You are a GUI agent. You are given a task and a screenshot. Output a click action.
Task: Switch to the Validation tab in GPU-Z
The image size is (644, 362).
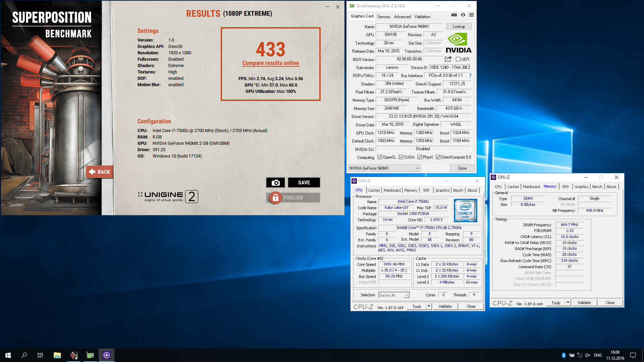coord(422,16)
